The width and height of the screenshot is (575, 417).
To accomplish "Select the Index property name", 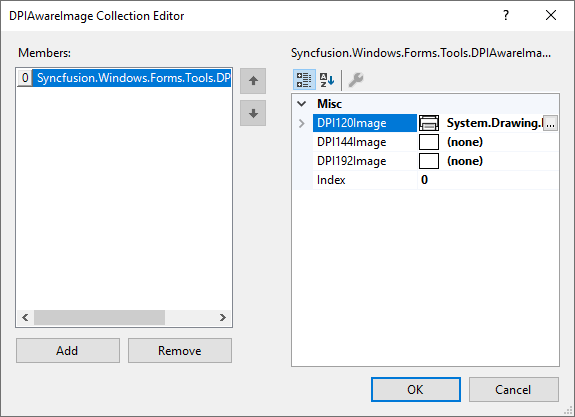I will pyautogui.click(x=331, y=180).
